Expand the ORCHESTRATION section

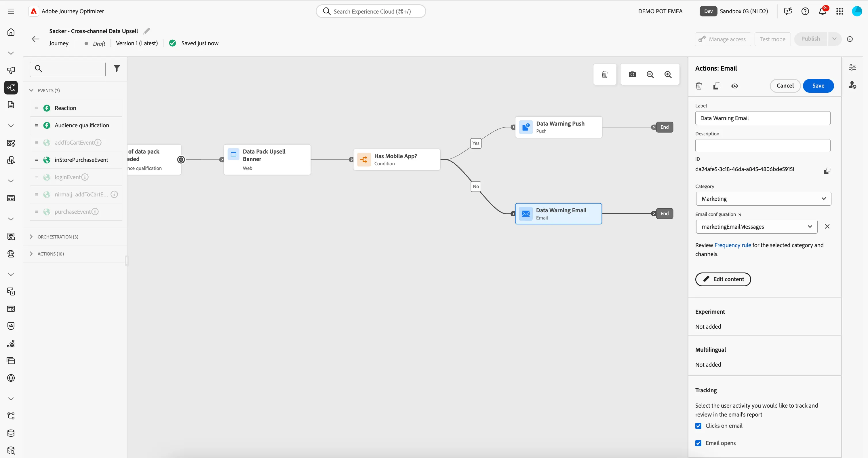pyautogui.click(x=31, y=237)
